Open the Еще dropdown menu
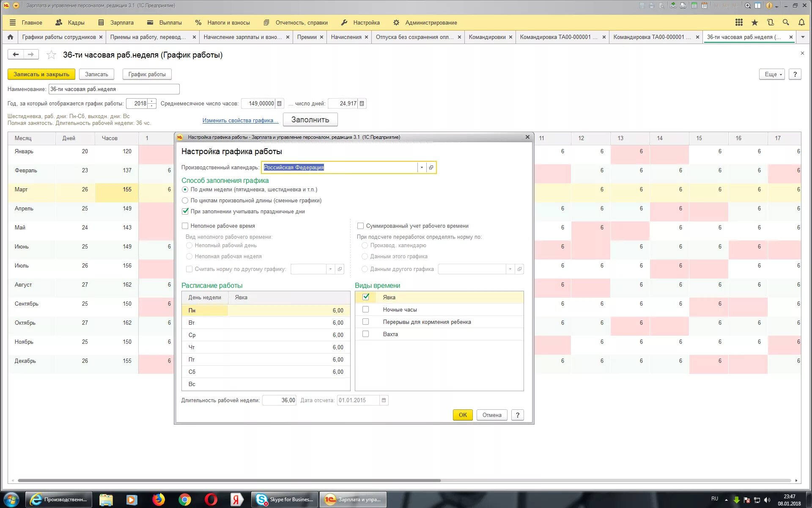 click(772, 74)
